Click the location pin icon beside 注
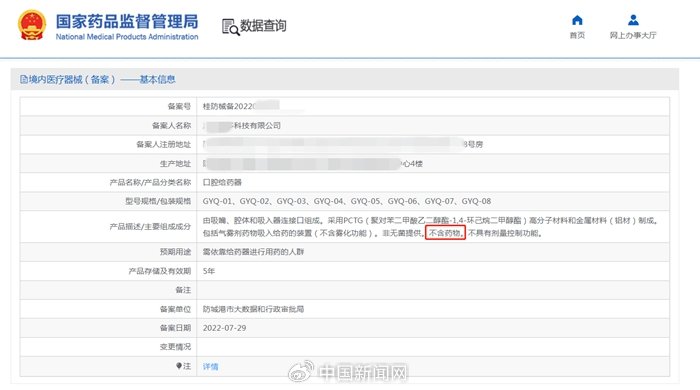Viewport: 700px width, 390px height. (179, 366)
